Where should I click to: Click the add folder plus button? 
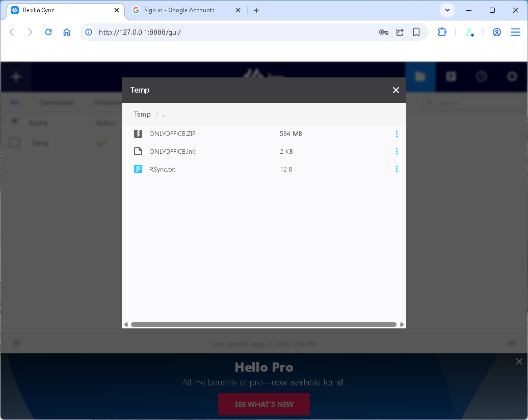[x=16, y=77]
